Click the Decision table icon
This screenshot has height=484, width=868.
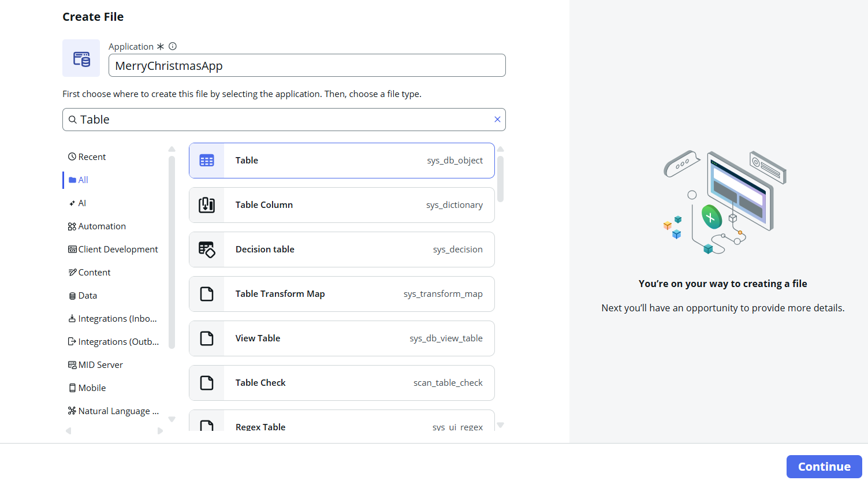(207, 250)
